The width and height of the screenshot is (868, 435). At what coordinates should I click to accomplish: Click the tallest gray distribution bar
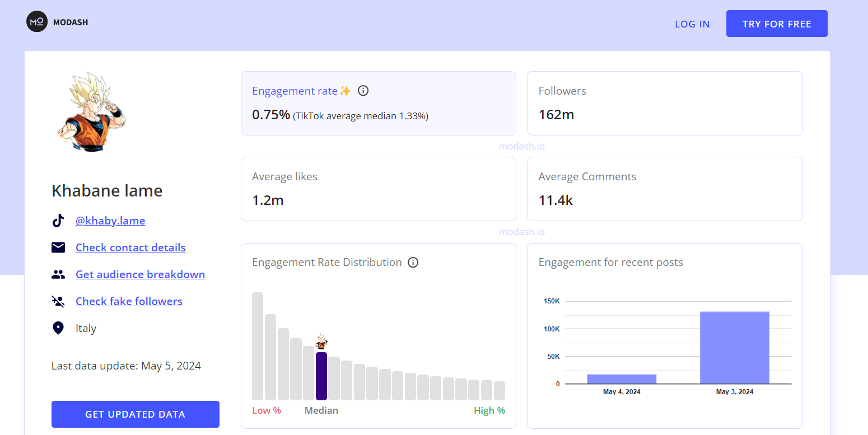pyautogui.click(x=258, y=346)
